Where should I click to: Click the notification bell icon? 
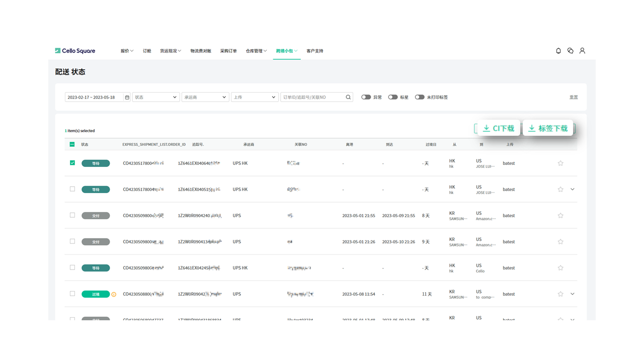[x=558, y=51]
